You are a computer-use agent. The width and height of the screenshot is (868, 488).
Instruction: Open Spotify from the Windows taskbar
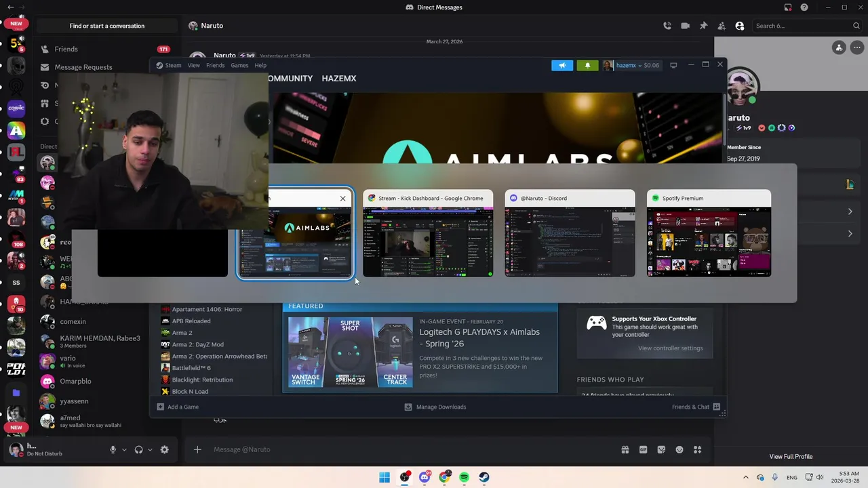tap(464, 477)
